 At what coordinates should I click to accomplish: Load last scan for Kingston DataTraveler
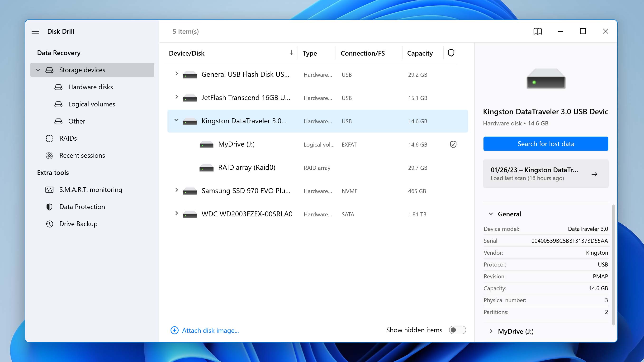(546, 173)
